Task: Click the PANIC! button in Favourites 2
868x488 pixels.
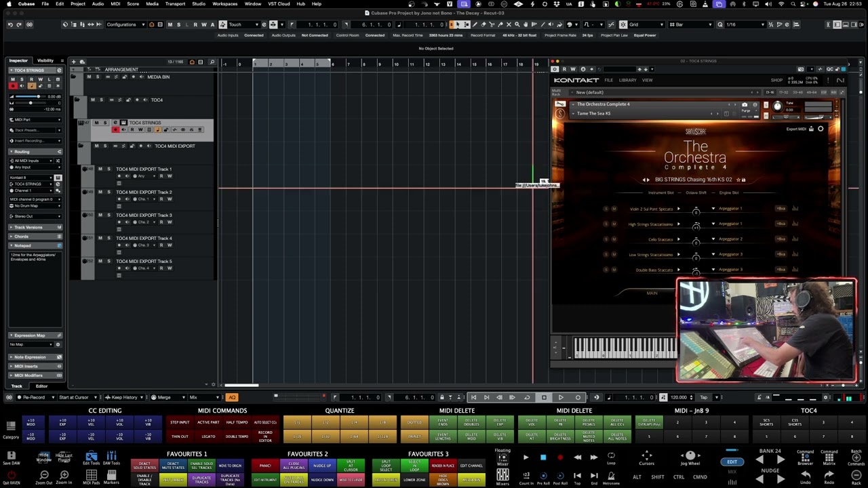Action: (x=265, y=466)
